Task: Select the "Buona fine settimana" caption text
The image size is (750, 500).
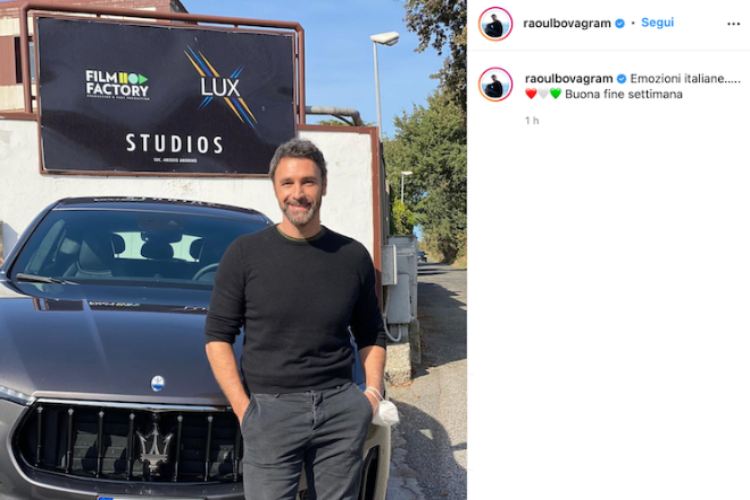Action: [623, 94]
